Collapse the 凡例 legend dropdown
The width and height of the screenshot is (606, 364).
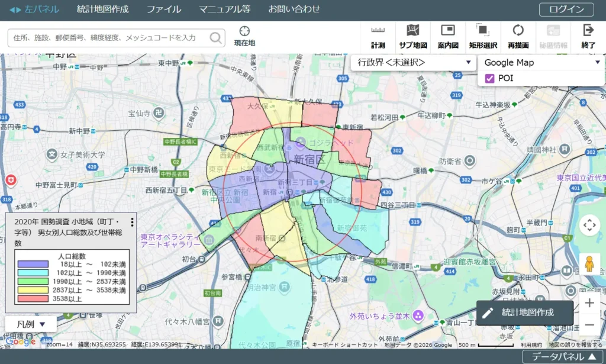pos(31,324)
